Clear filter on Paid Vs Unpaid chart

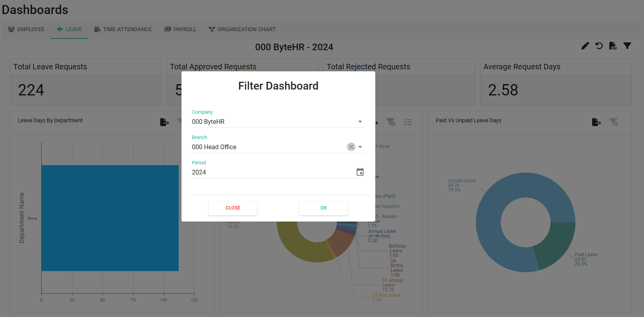(613, 122)
